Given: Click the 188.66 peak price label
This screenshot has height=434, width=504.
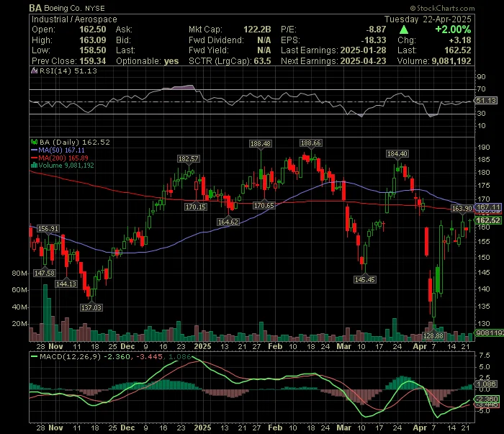Looking at the screenshot, I should pos(310,143).
